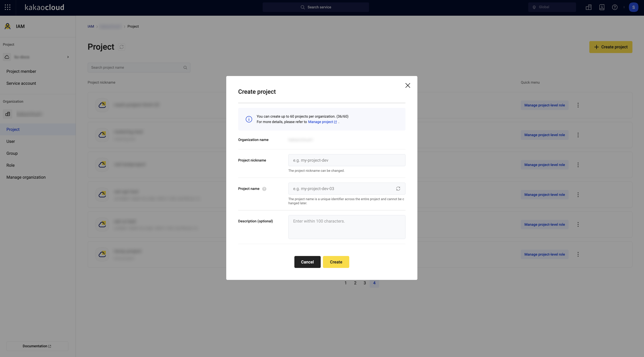Open more options for the fourth project row
644x357 pixels.
click(578, 195)
